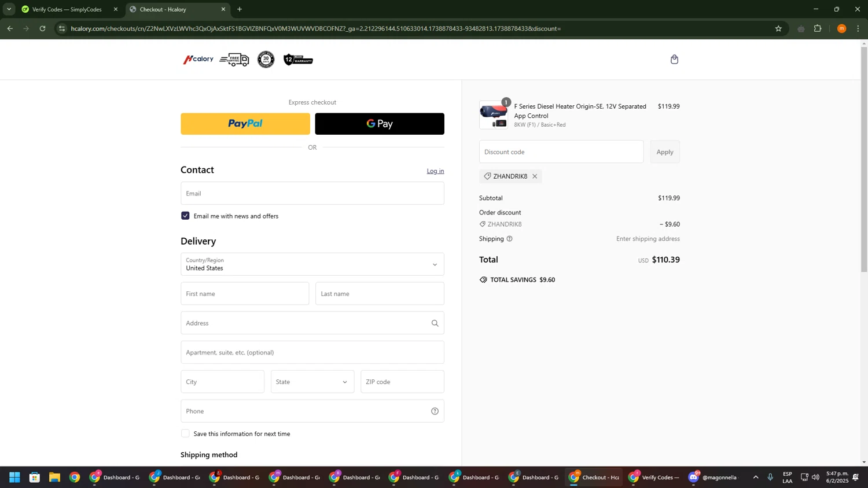Open the Windows Start menu
Viewport: 868px width, 488px height.
(14, 478)
